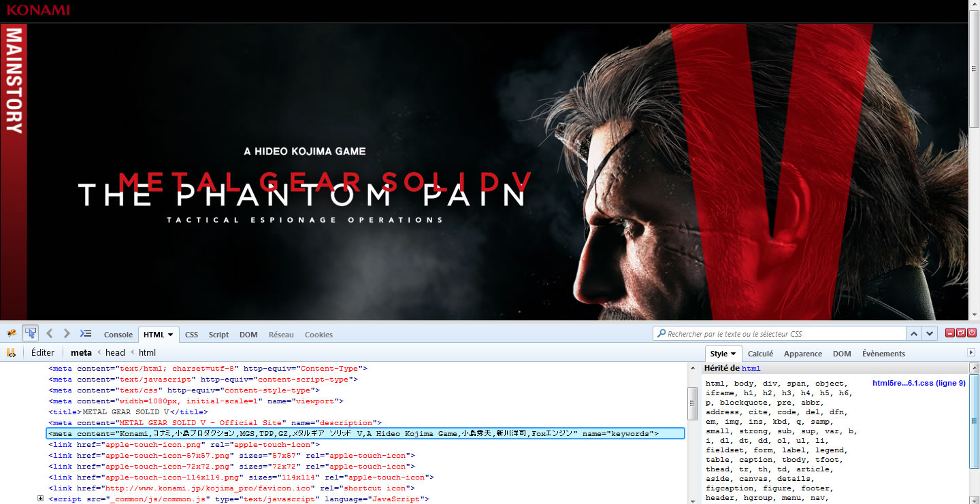Jump to next search result arrow
The width and height of the screenshot is (980, 504).
[x=930, y=334]
